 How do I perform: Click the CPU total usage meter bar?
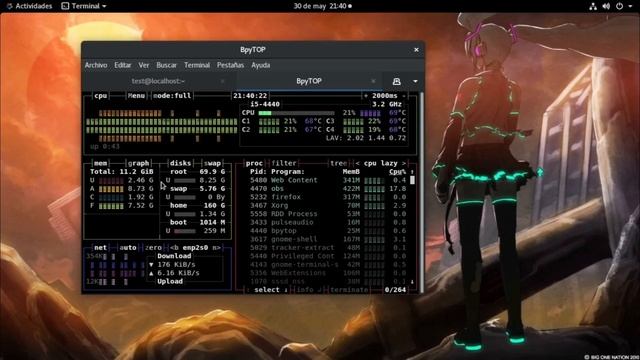[296, 113]
